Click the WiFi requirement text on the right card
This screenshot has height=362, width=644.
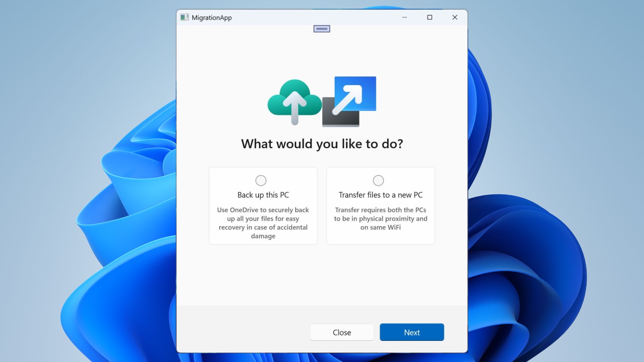click(380, 219)
